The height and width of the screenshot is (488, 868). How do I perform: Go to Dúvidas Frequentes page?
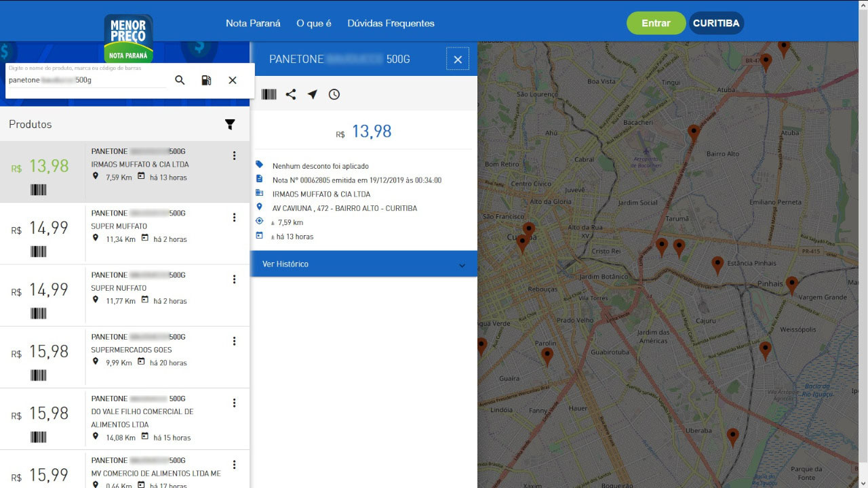pyautogui.click(x=391, y=23)
